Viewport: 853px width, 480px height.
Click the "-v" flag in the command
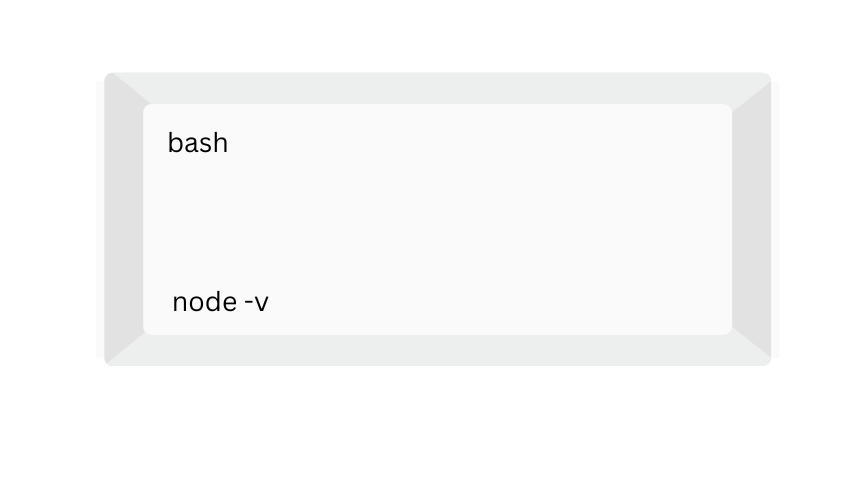tap(256, 302)
